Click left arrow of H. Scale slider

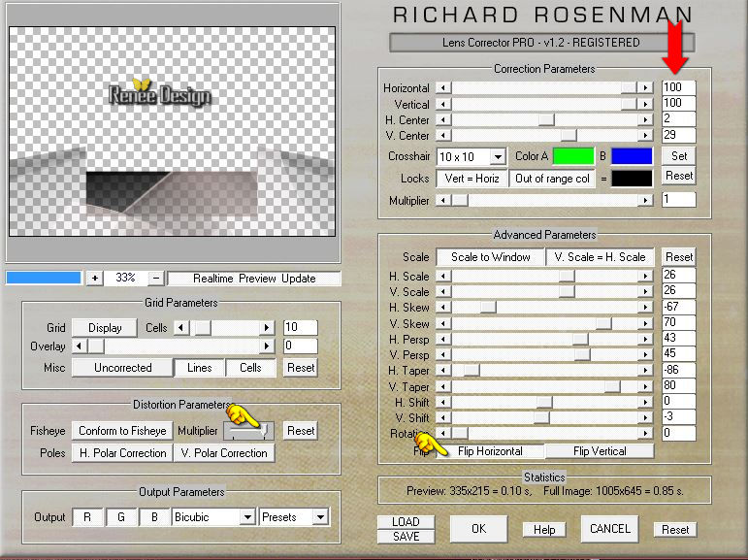point(443,276)
